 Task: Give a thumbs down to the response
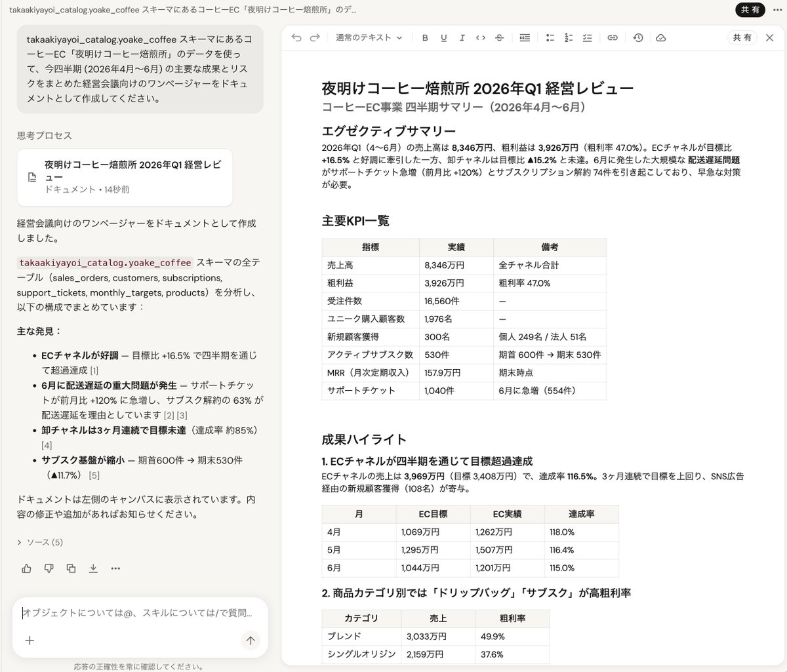[49, 568]
